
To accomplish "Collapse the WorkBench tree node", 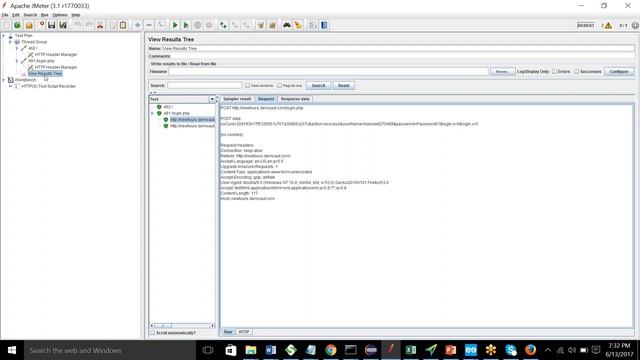I will pyautogui.click(x=4, y=80).
